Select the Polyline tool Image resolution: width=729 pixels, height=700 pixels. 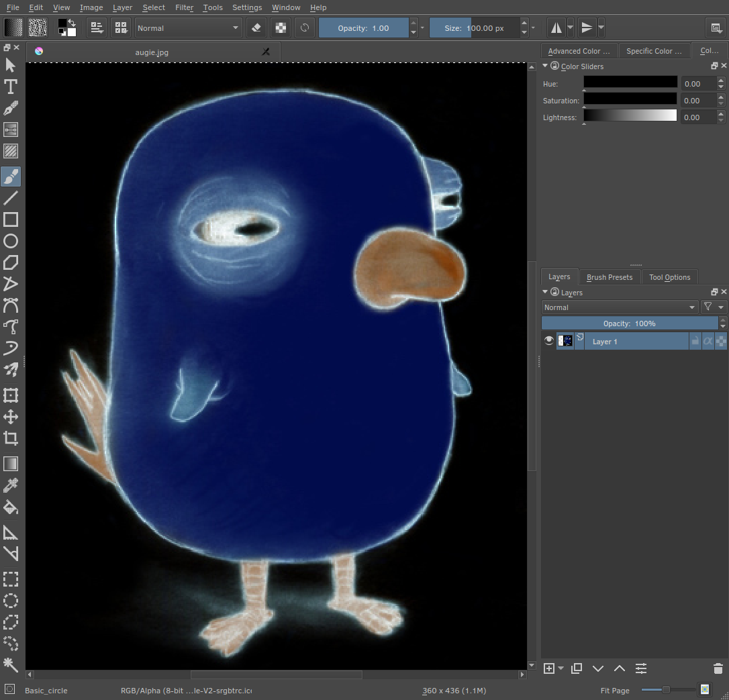10,284
